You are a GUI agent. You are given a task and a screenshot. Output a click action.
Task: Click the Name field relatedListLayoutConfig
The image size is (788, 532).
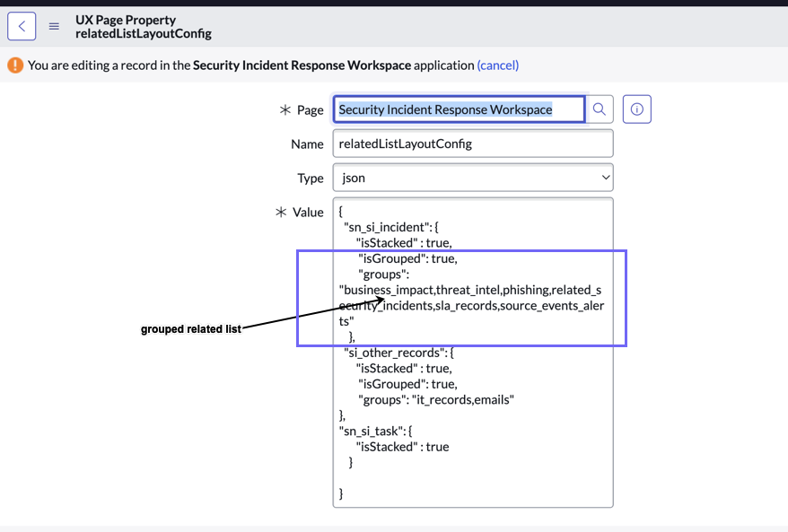(x=473, y=144)
